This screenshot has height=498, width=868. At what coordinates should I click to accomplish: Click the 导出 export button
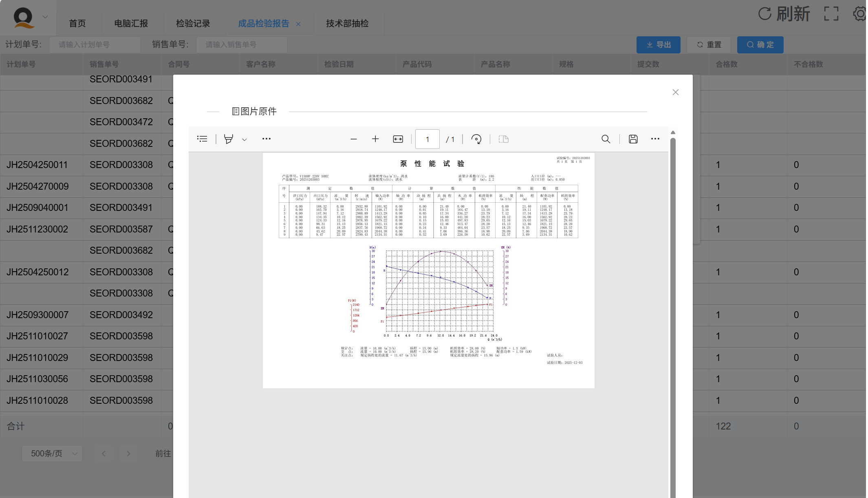coord(658,45)
